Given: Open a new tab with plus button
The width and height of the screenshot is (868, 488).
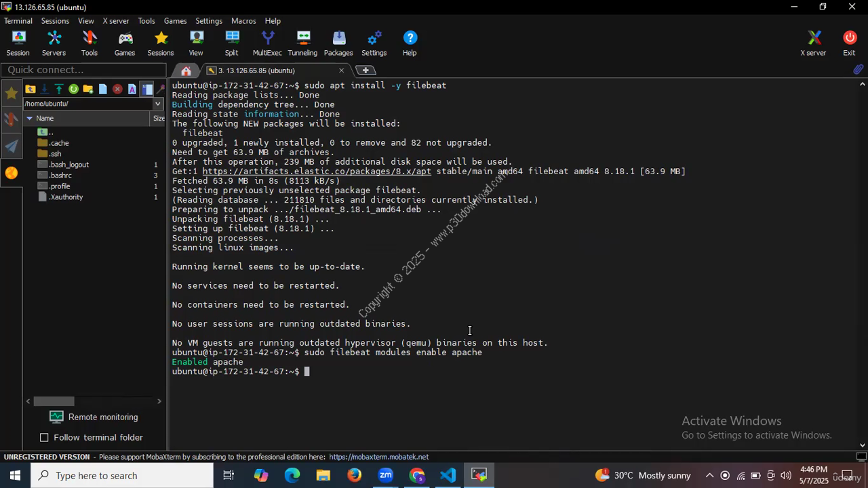Looking at the screenshot, I should tap(366, 70).
